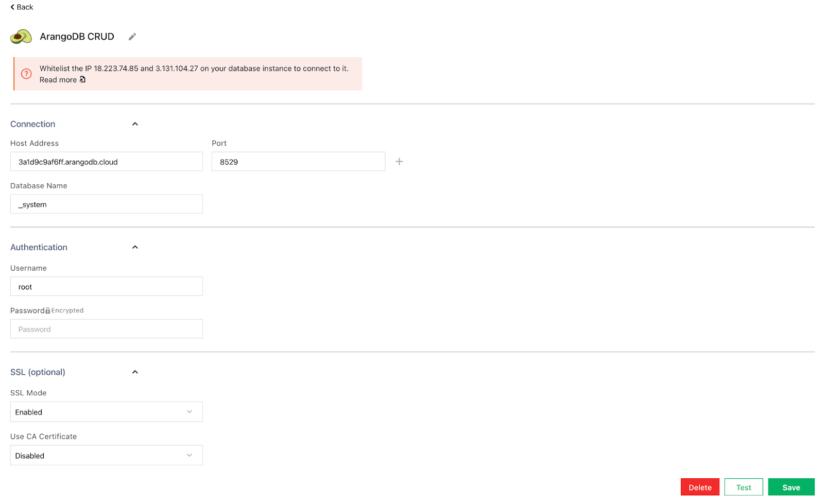Click the pencil icon to rename datasource
Viewport: 824px width, 504px height.
pyautogui.click(x=132, y=37)
